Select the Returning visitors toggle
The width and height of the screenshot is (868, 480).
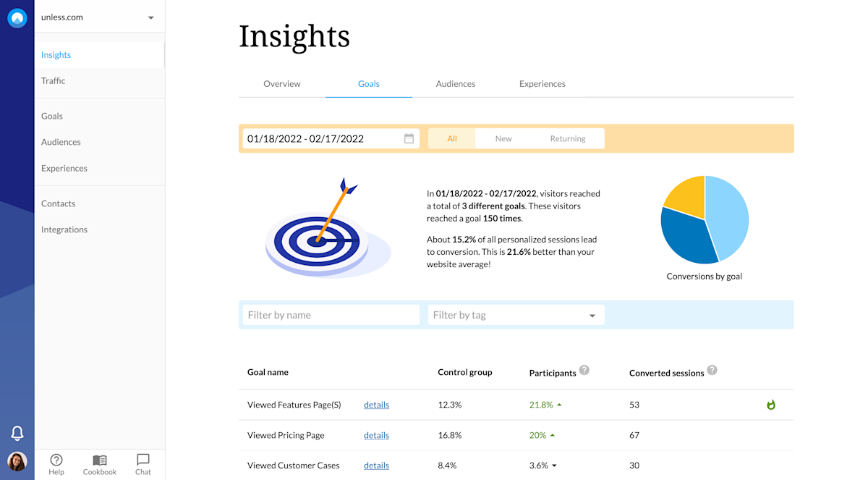click(x=568, y=138)
